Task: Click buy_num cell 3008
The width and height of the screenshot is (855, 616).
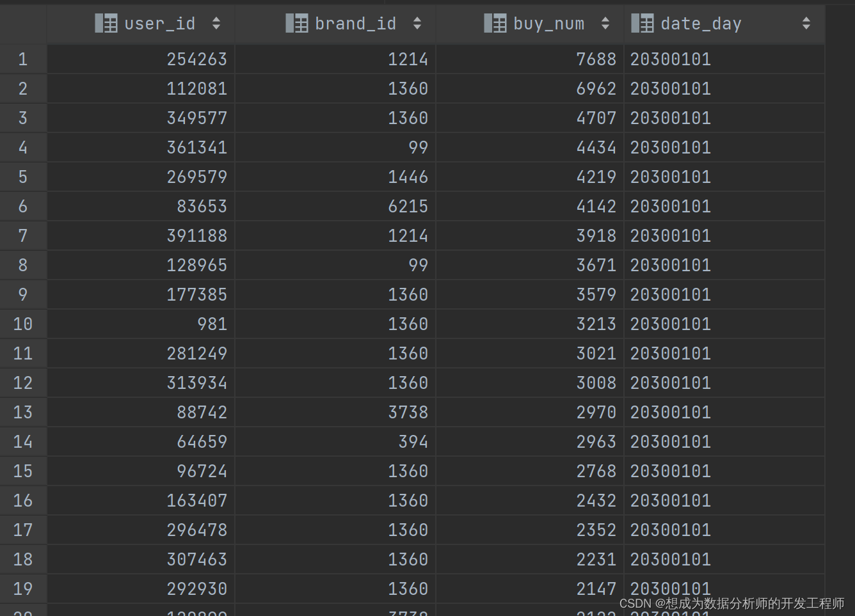Action: (x=530, y=383)
